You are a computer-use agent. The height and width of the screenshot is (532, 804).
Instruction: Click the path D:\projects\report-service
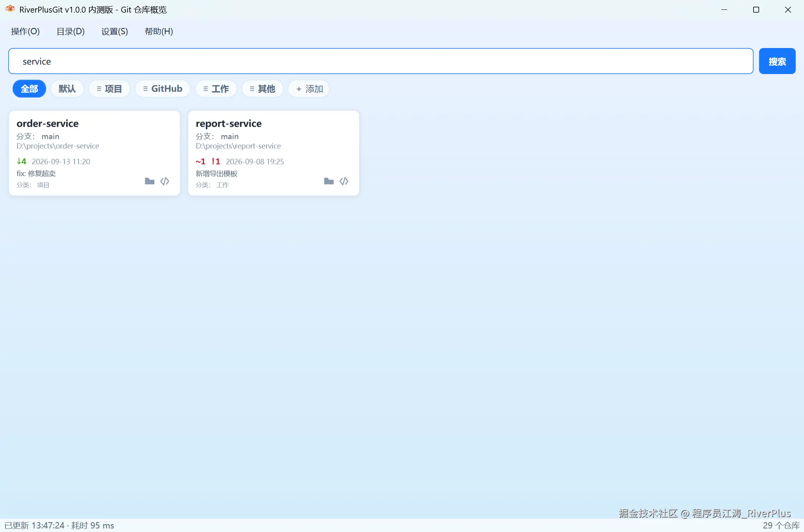[238, 146]
